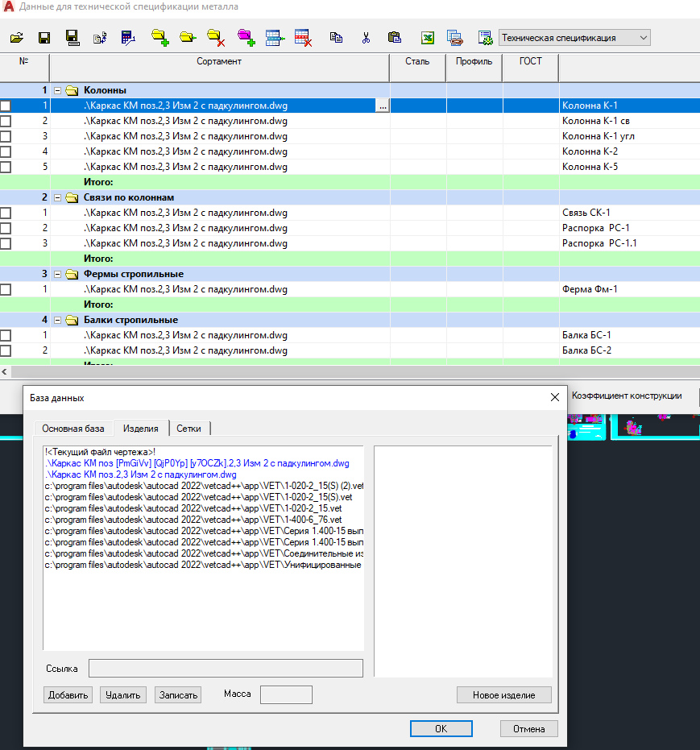Click the Open file folder icon
Viewport: 700px width, 750px height.
click(x=17, y=38)
